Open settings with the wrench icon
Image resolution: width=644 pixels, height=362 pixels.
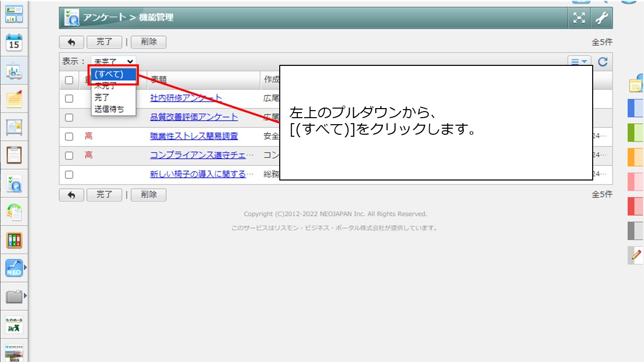click(x=601, y=18)
